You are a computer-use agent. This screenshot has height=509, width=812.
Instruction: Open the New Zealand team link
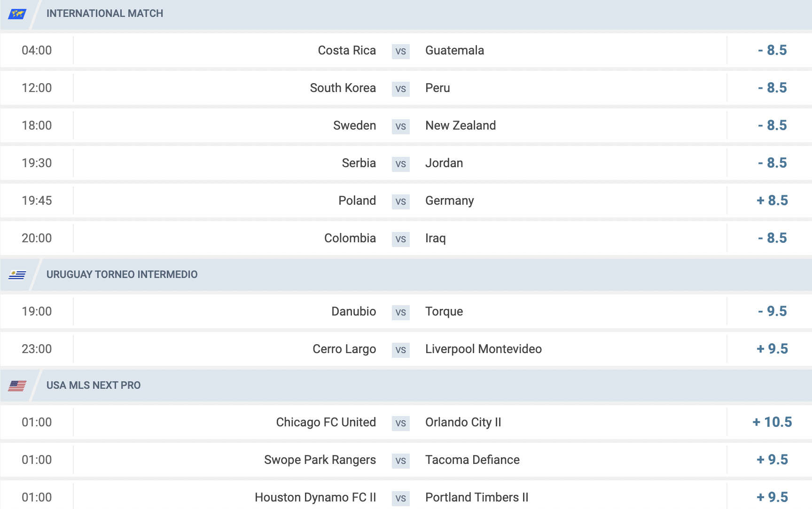click(x=461, y=125)
